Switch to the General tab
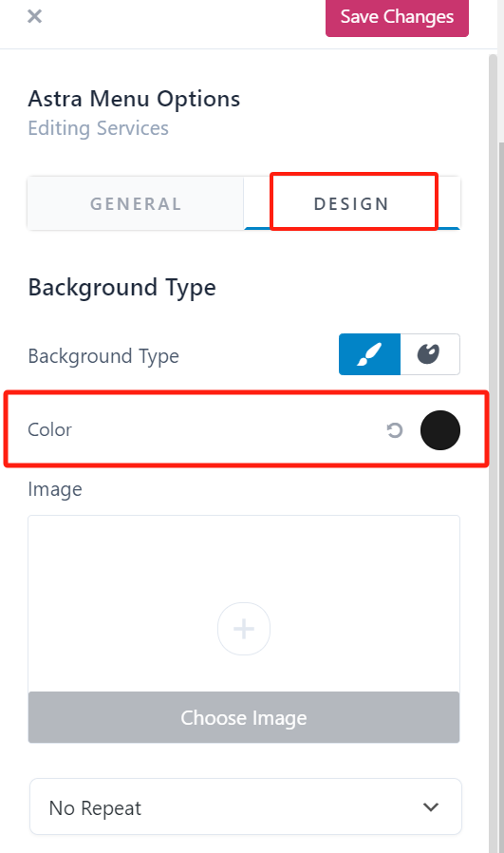Screen dimensions: 504x853 pyautogui.click(x=136, y=203)
